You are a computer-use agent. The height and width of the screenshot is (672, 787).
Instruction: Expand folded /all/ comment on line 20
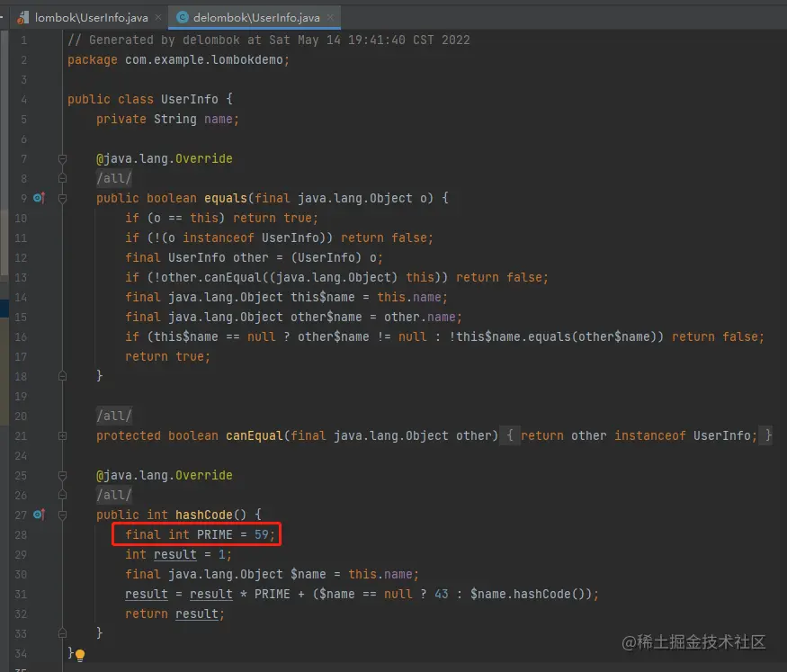114,416
